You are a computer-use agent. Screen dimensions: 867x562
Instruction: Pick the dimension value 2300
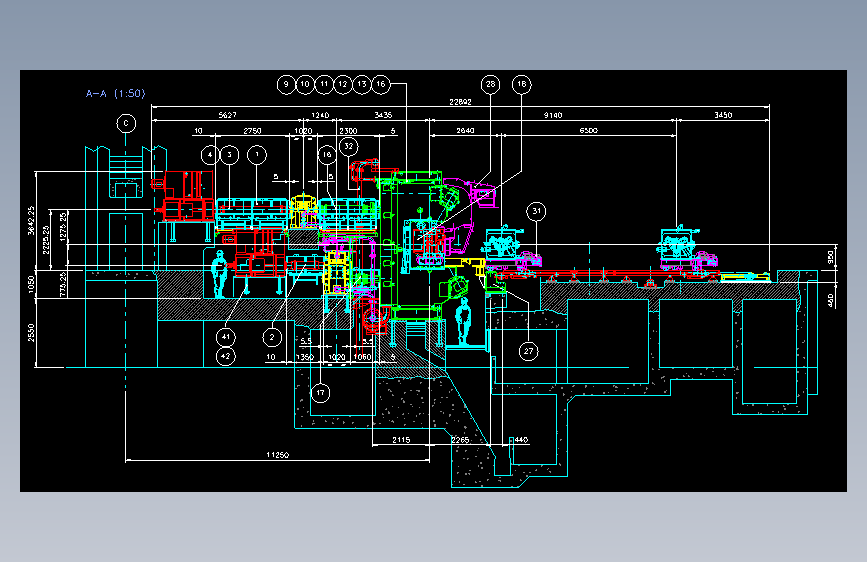click(348, 131)
